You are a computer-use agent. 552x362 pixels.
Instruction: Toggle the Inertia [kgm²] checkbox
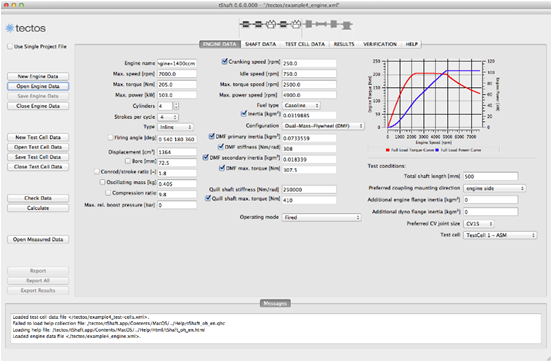(x=244, y=114)
